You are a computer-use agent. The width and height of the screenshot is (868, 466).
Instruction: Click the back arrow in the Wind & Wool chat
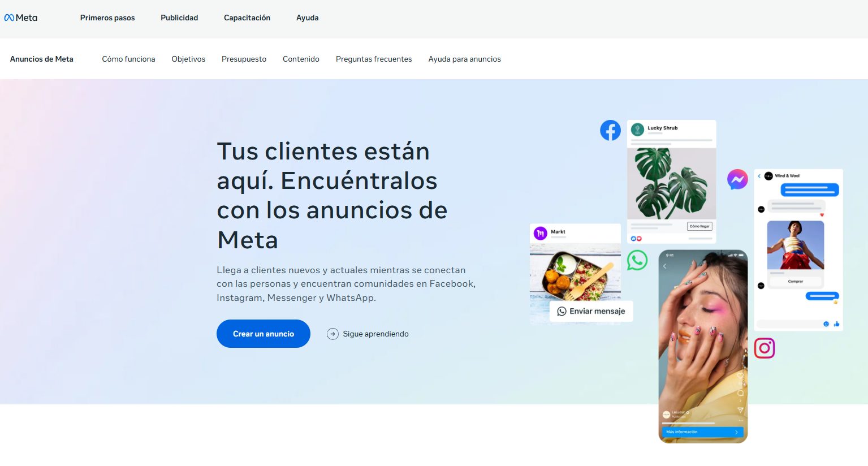coord(759,176)
